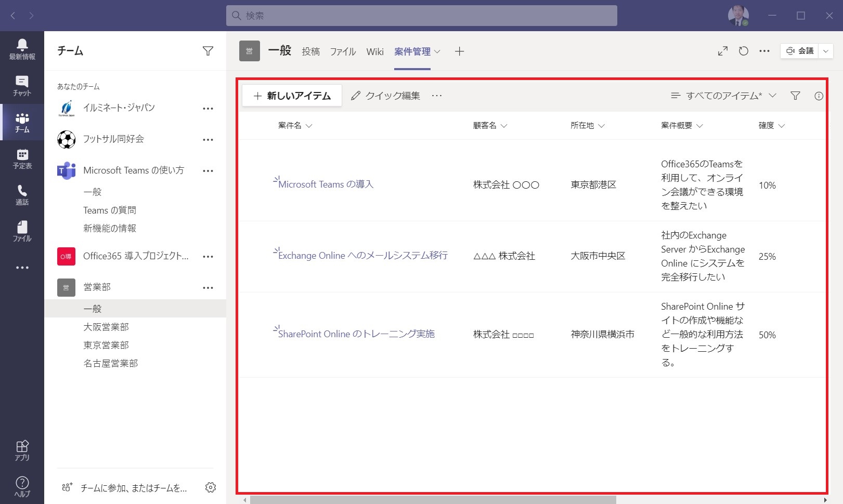Click the profile avatar picture
The height and width of the screenshot is (504, 843).
pyautogui.click(x=738, y=16)
